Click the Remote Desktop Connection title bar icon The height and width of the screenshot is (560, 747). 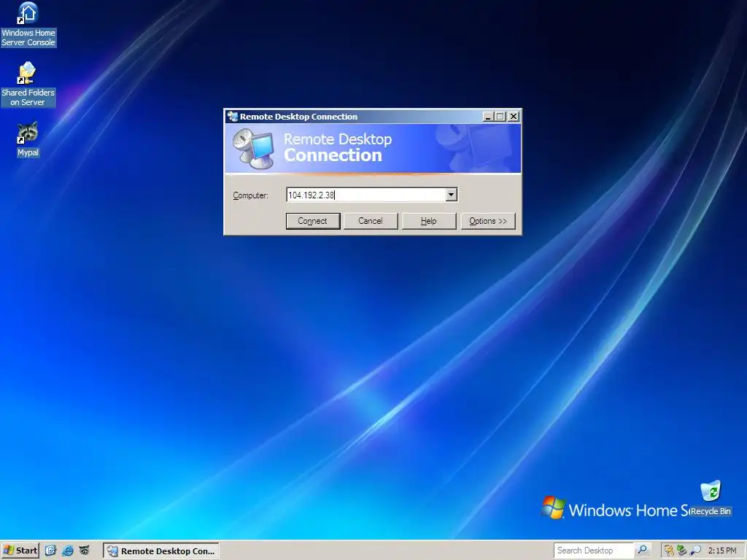click(233, 117)
